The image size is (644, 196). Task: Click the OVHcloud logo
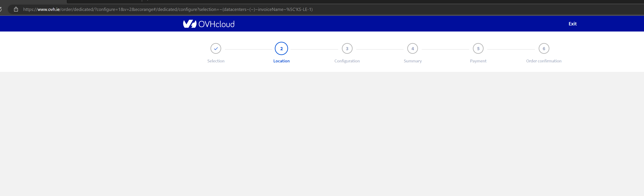coord(209,24)
